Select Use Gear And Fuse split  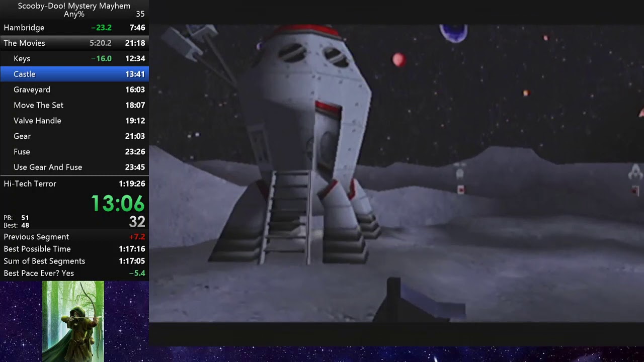click(74, 167)
